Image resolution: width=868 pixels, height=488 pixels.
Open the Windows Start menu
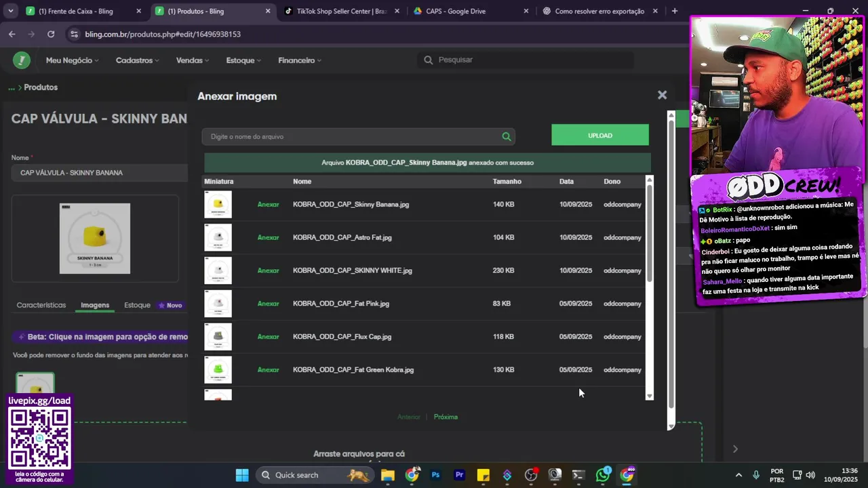coord(242,475)
